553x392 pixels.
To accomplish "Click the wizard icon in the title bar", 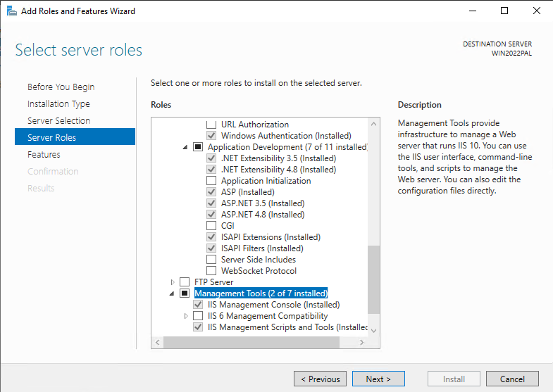I will pyautogui.click(x=12, y=11).
